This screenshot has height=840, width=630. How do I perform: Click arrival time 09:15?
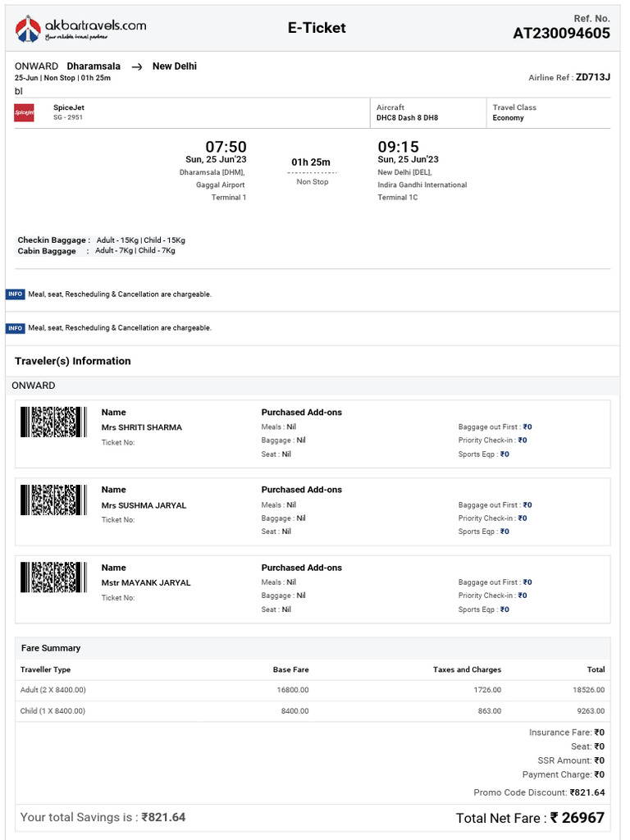398,146
